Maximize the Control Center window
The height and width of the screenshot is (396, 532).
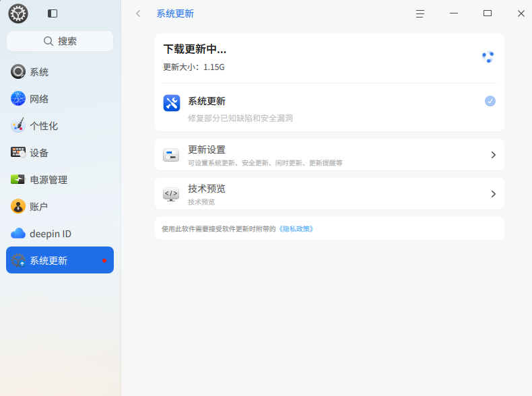click(x=488, y=13)
